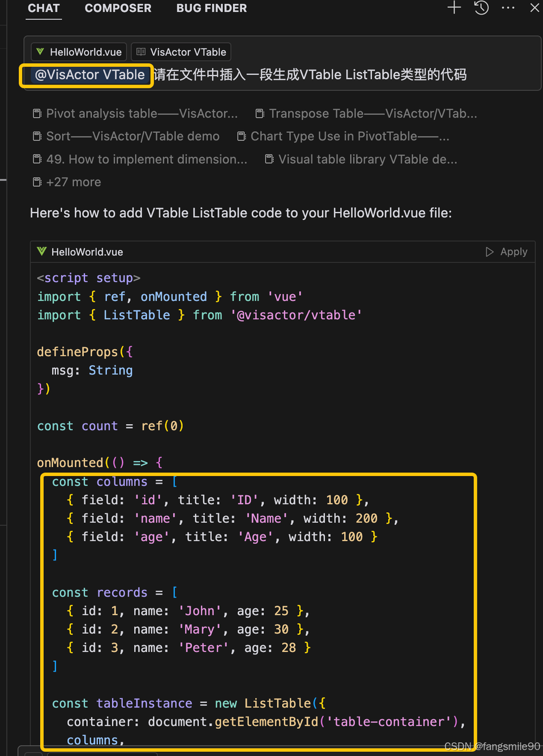The image size is (543, 756).
Task: Click the chat prompt text about ListTable
Action: click(x=310, y=75)
